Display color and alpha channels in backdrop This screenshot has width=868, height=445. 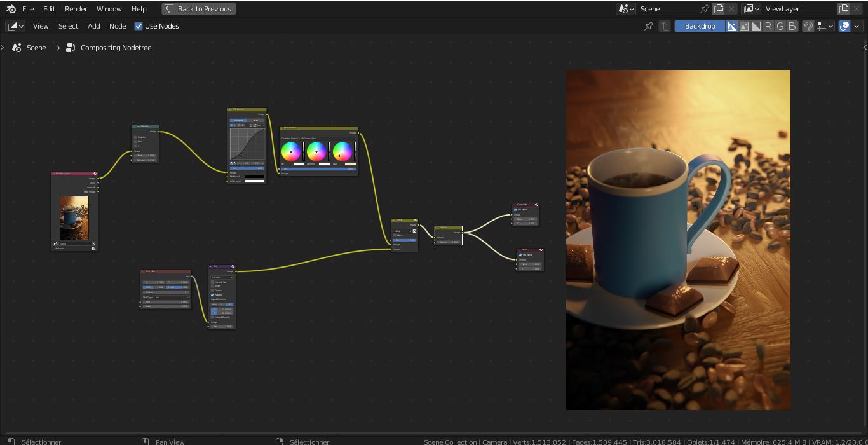click(732, 26)
